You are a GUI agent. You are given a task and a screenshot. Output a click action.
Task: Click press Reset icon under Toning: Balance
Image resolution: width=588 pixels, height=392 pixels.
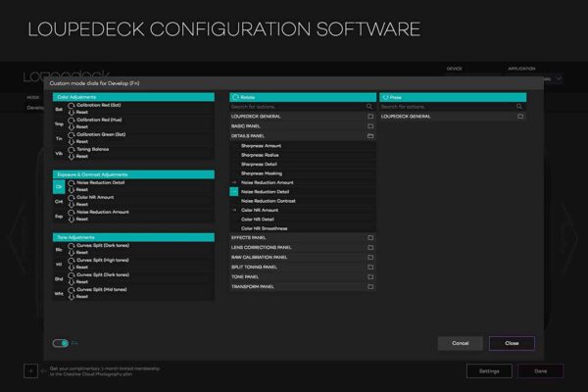70,156
